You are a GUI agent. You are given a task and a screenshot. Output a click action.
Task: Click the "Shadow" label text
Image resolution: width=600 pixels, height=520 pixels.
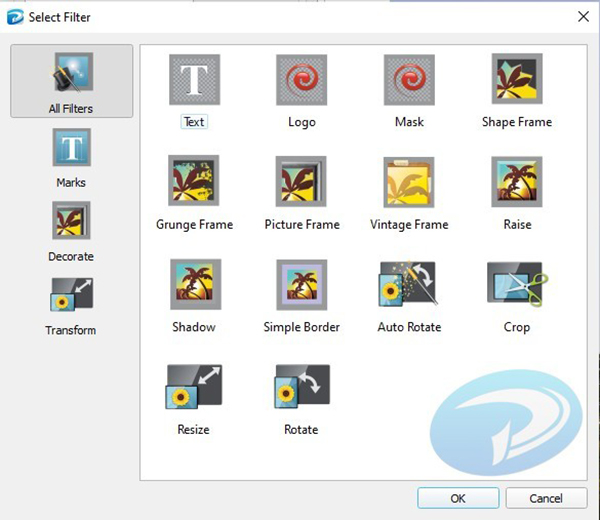194,327
